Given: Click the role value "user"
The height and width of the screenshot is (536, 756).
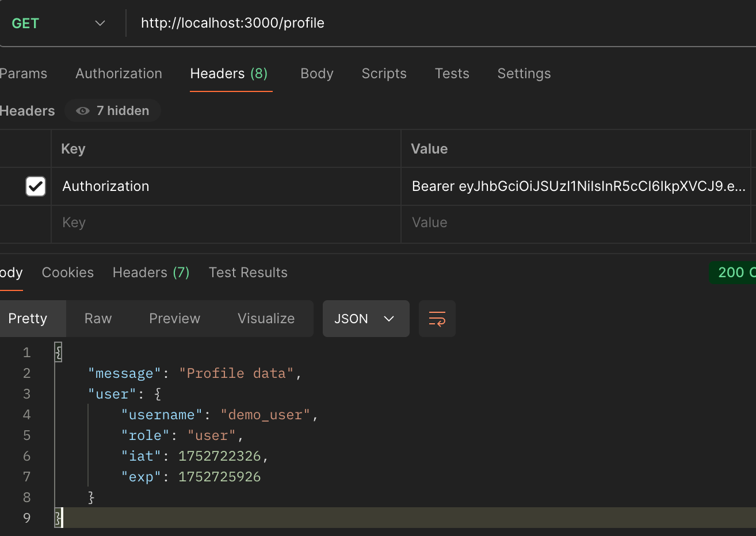Looking at the screenshot, I should pos(212,435).
